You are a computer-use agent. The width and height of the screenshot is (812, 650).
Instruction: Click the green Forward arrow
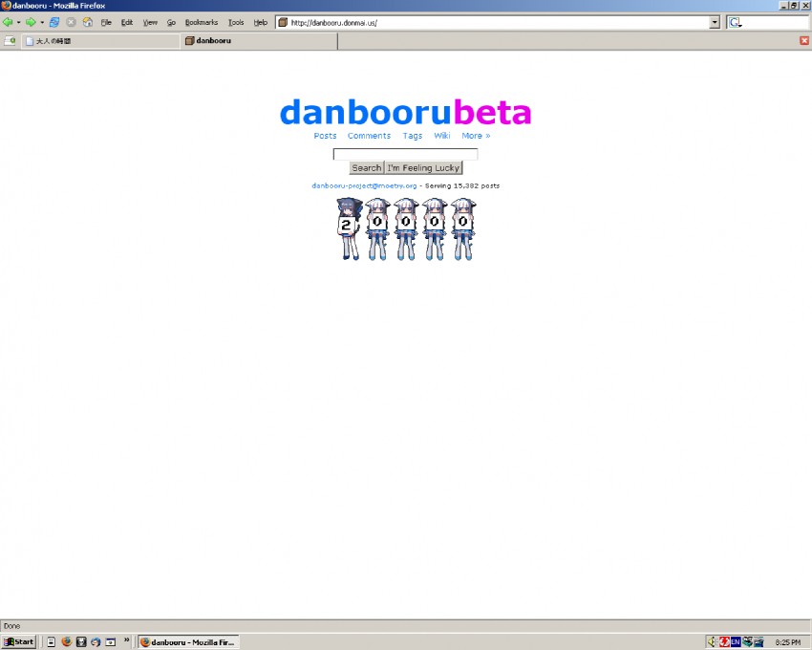pyautogui.click(x=31, y=22)
